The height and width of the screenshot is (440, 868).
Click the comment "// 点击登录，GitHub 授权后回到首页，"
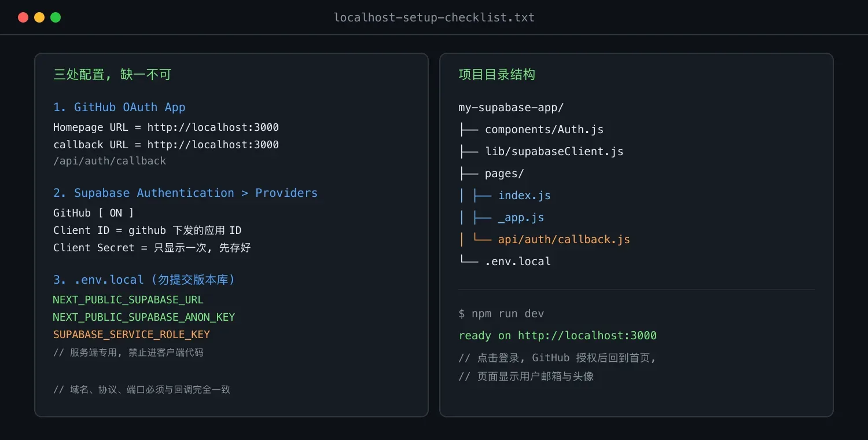[558, 358]
